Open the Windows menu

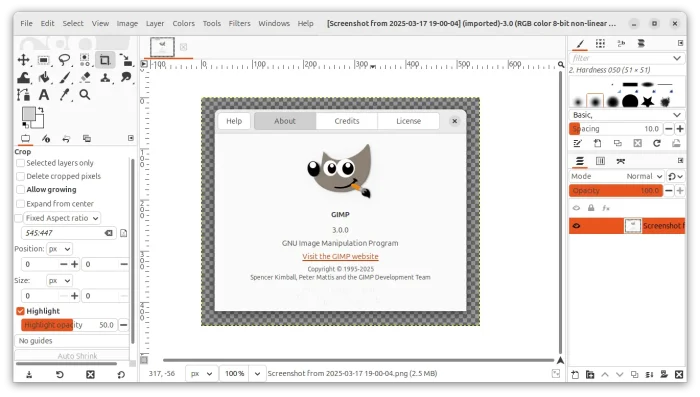click(274, 23)
